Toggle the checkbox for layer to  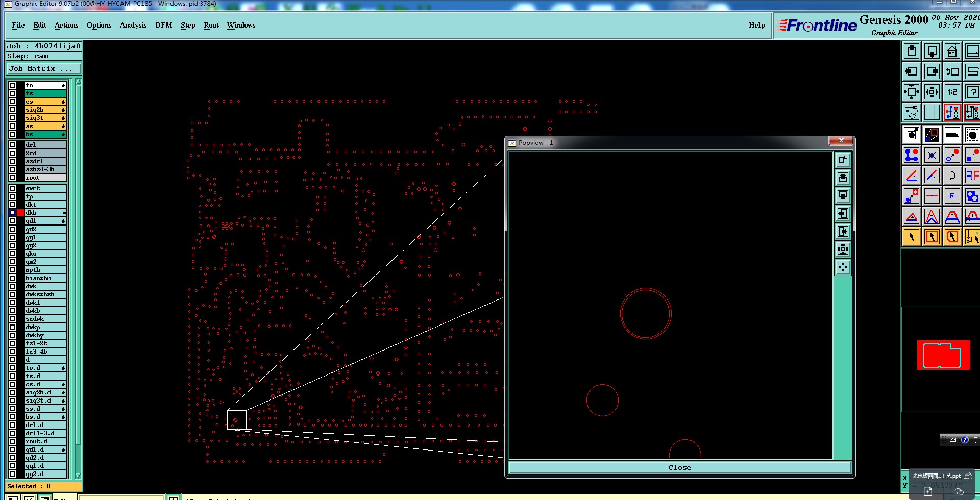(x=12, y=85)
